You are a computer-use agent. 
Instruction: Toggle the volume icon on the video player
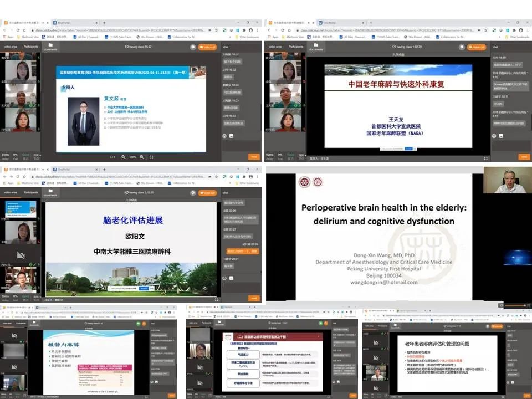click(x=501, y=305)
